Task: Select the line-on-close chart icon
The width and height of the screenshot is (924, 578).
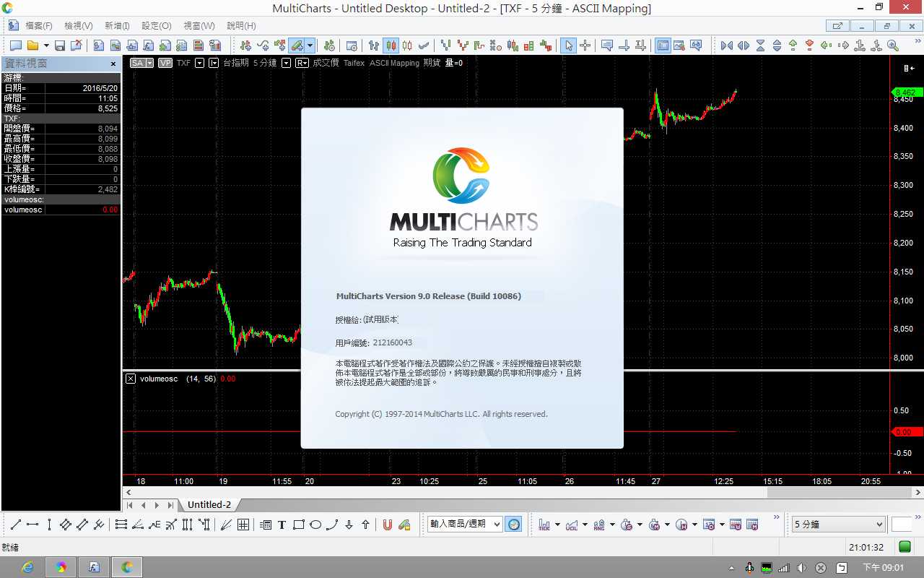Action: click(x=424, y=46)
